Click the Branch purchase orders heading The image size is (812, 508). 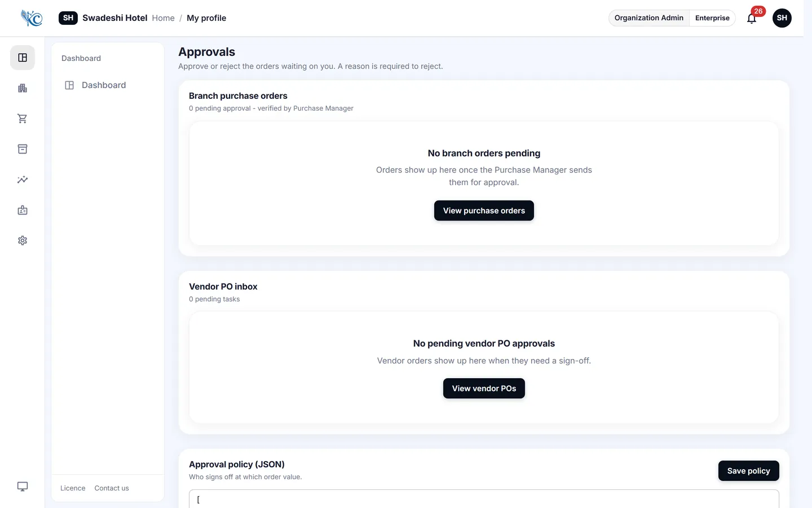tap(238, 96)
